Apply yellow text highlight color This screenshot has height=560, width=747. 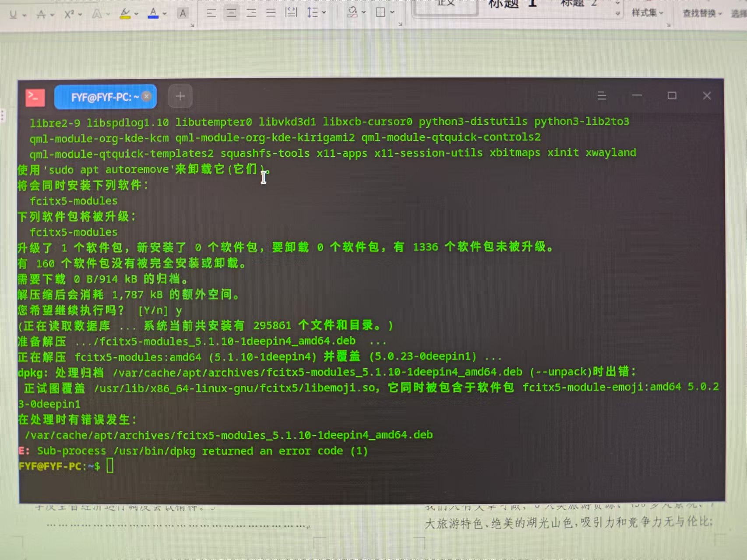click(125, 14)
